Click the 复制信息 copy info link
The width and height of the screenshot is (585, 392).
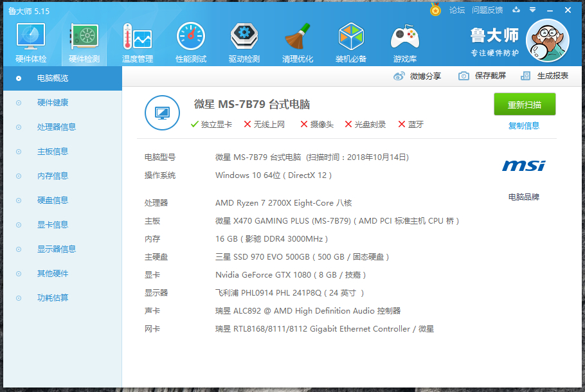(524, 126)
